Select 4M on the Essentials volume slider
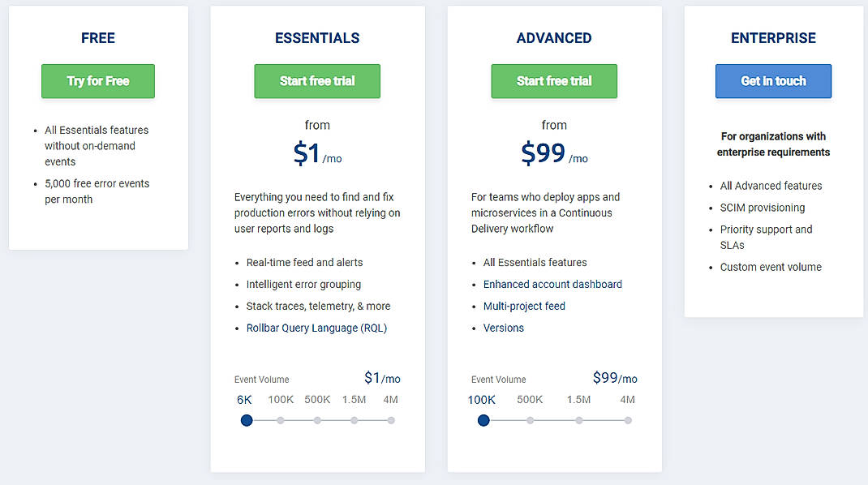Screen dimensions: 868x485 [x=391, y=420]
